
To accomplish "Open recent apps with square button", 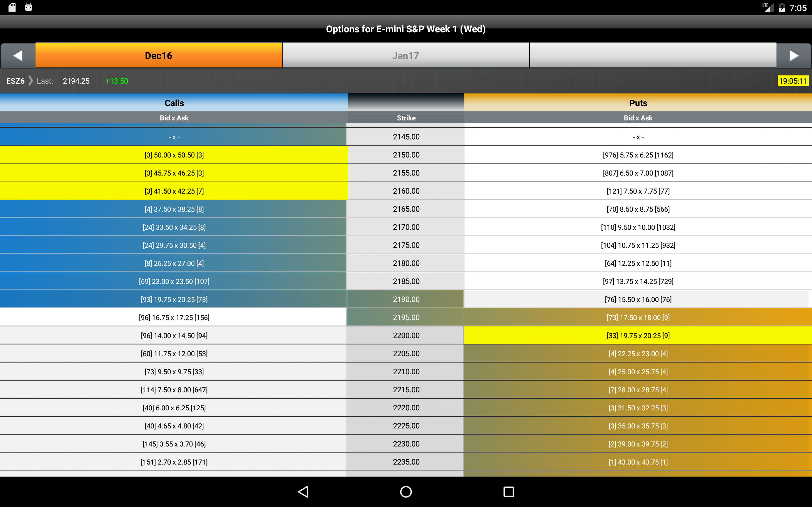I will 508,491.
